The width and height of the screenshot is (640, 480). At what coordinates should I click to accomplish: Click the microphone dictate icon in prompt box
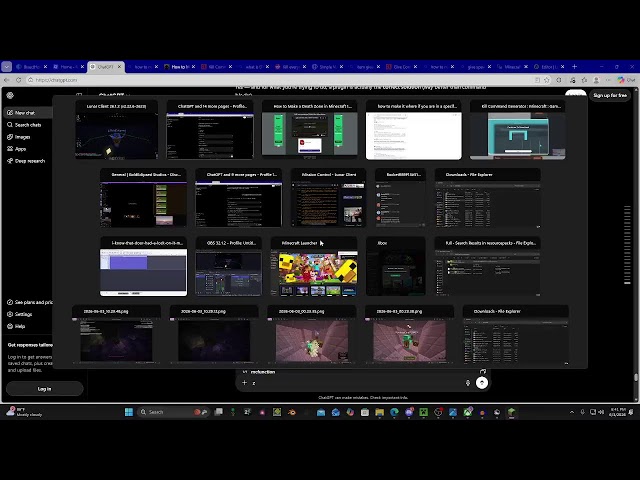[x=468, y=383]
